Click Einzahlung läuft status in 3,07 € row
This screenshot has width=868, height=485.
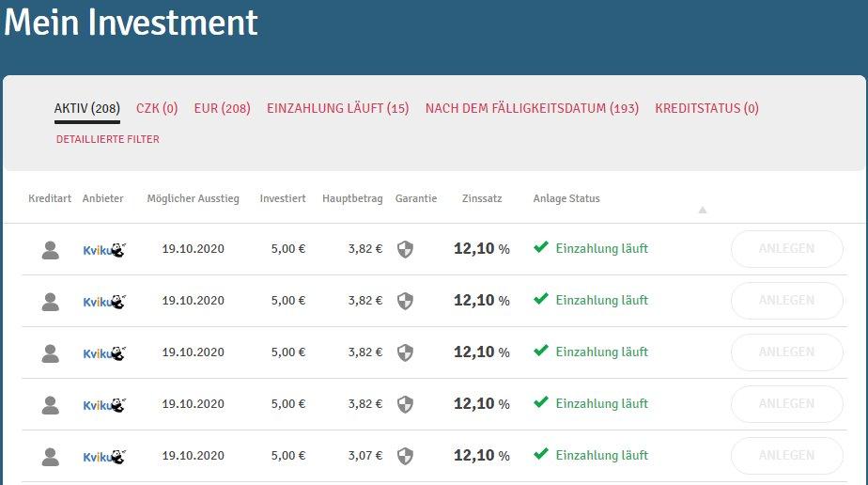click(x=602, y=455)
